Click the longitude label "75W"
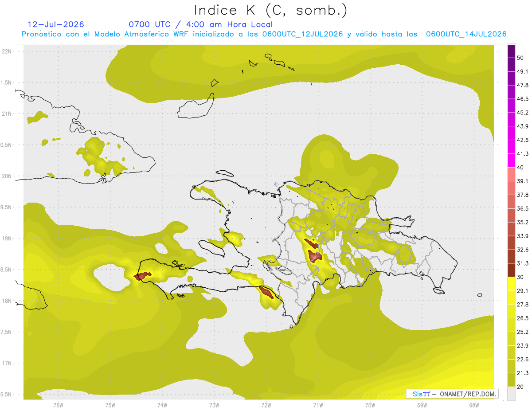This screenshot has width=532, height=411. coord(110,405)
